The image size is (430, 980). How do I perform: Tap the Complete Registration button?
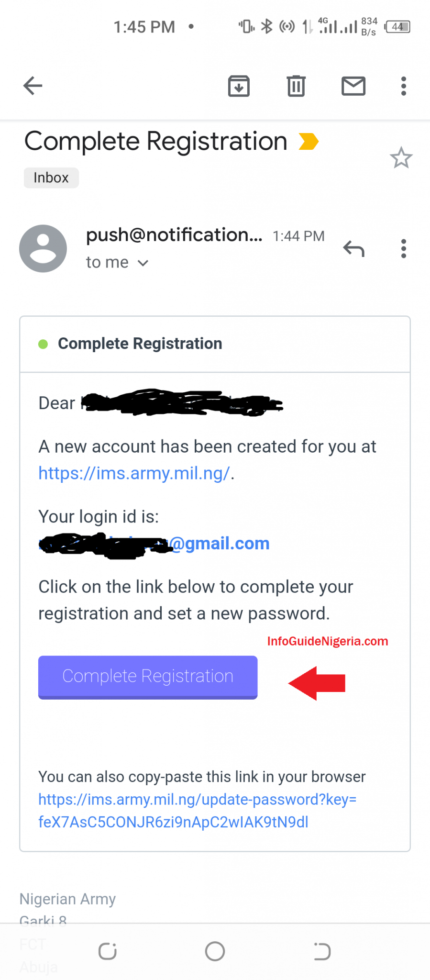point(147,677)
